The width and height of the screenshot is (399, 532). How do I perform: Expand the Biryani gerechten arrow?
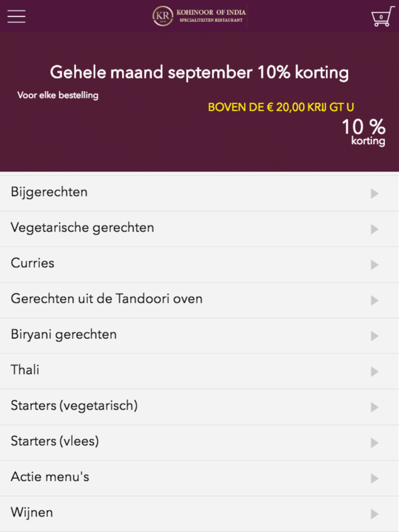(x=374, y=336)
